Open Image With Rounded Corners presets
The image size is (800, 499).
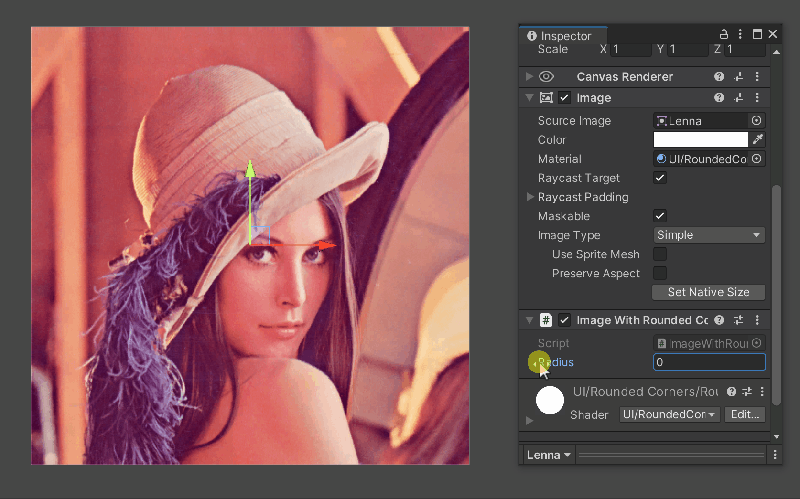[738, 320]
